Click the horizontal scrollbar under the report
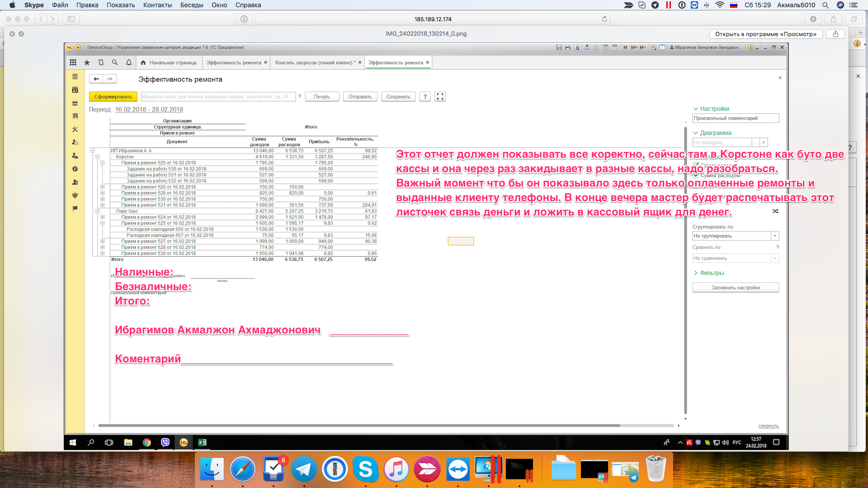The image size is (868, 488). [359, 426]
